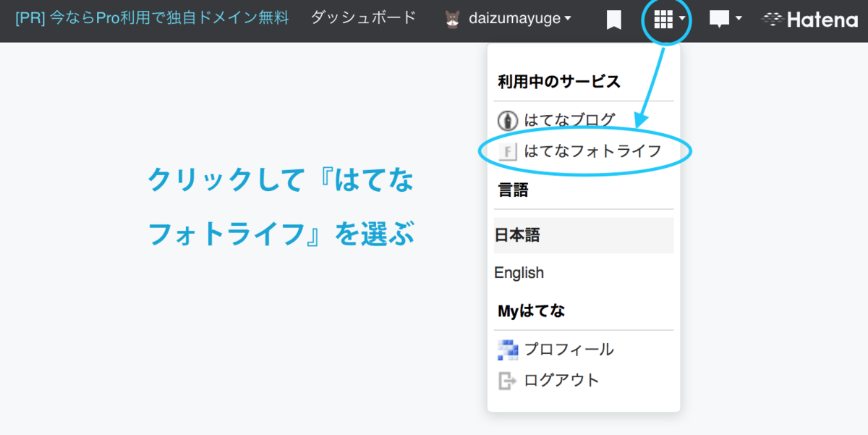Open the bookmark icon in header
868x435 pixels.
click(614, 20)
